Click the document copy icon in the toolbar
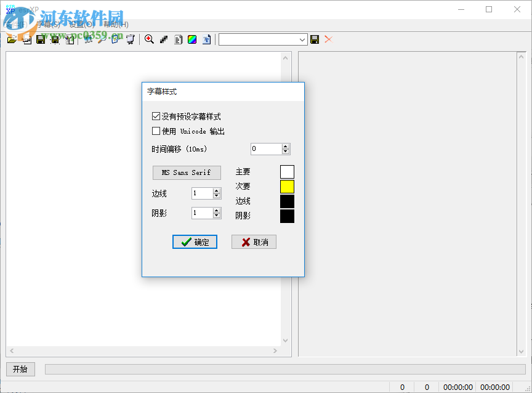532x393 pixels. pos(177,39)
